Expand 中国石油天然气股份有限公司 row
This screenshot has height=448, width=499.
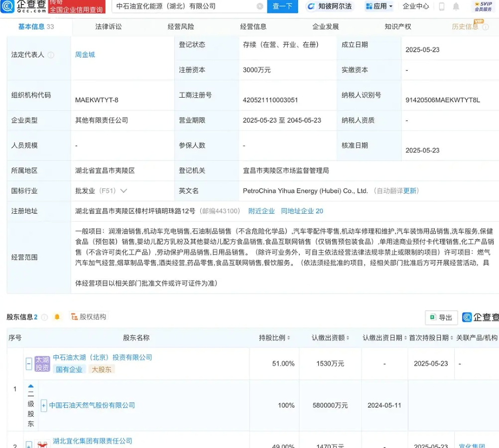click(44, 406)
